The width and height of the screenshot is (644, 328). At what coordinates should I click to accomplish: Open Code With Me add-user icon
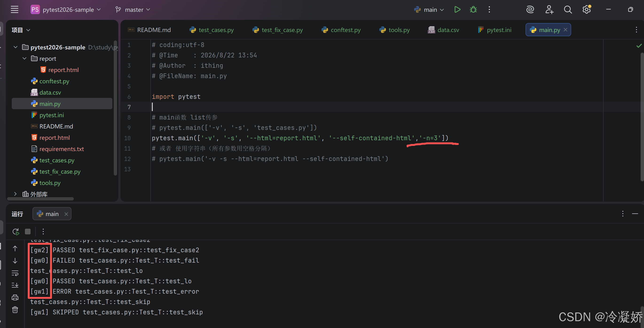(x=549, y=9)
